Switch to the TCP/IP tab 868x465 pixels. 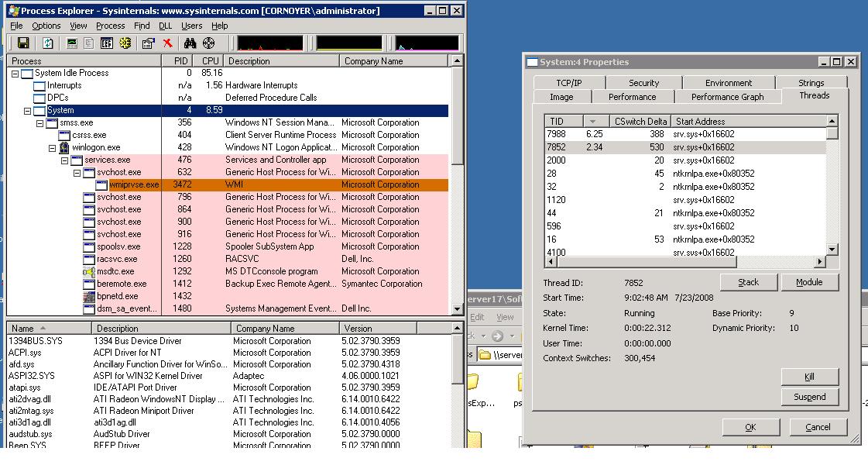click(x=569, y=83)
